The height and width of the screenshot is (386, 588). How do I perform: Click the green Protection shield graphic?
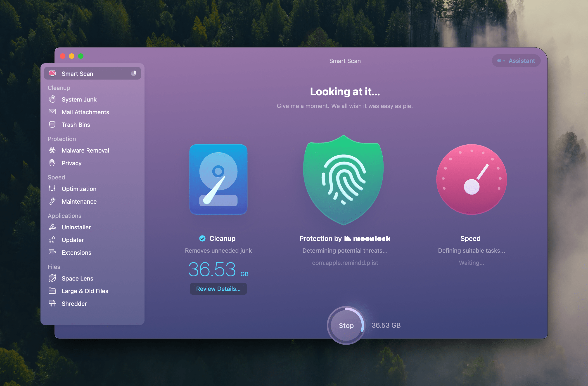tap(343, 180)
